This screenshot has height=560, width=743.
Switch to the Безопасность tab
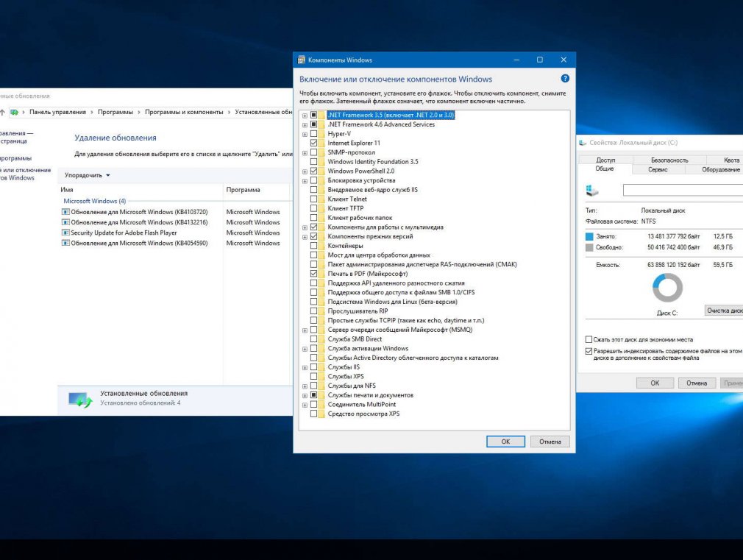tap(669, 160)
